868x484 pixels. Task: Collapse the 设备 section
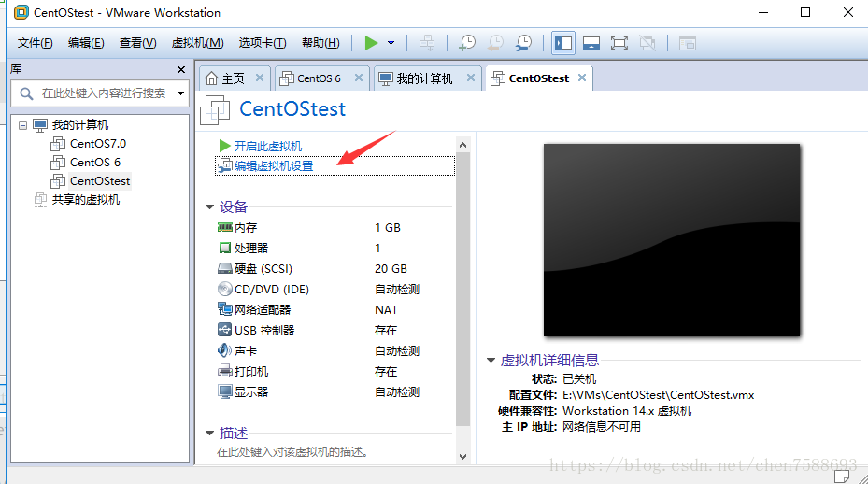209,207
